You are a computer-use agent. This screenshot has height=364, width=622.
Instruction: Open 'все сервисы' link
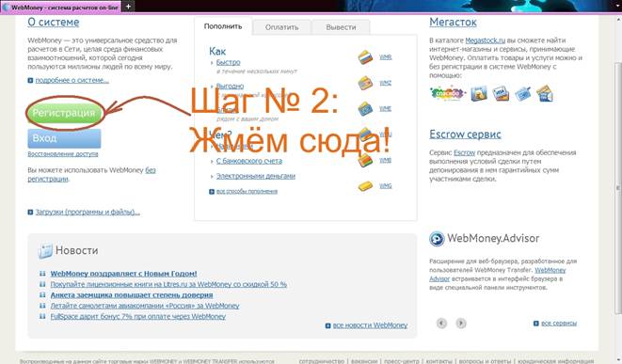pos(559,324)
